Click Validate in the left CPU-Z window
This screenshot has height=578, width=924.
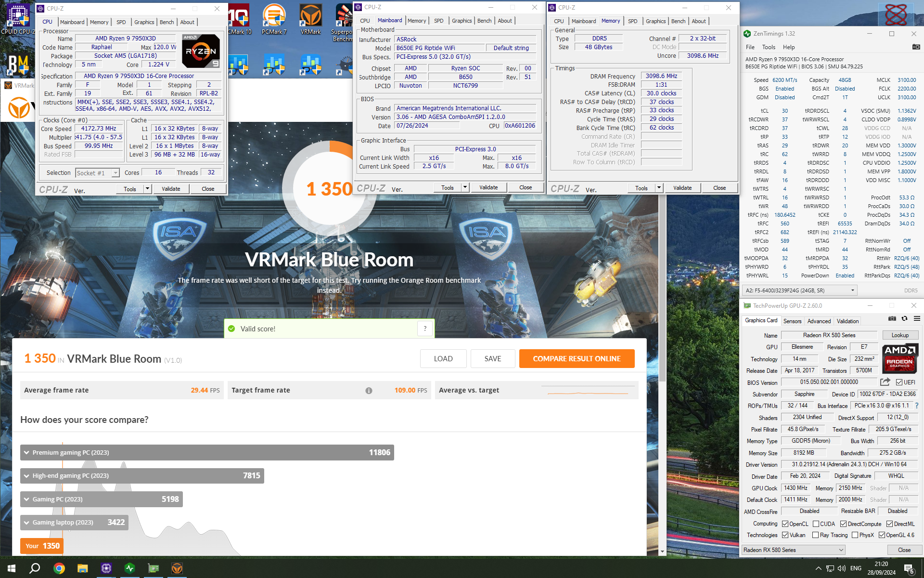(x=171, y=189)
